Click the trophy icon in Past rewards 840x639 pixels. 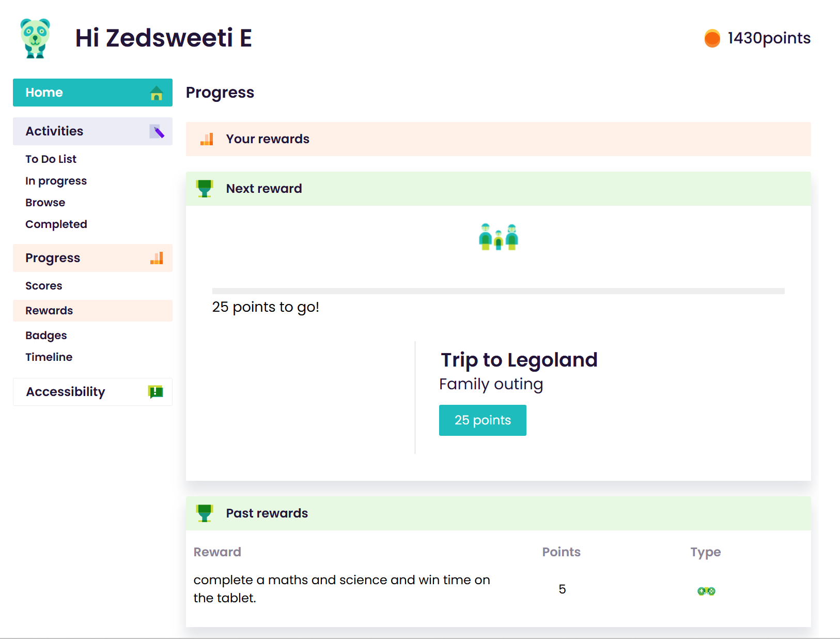coord(205,513)
